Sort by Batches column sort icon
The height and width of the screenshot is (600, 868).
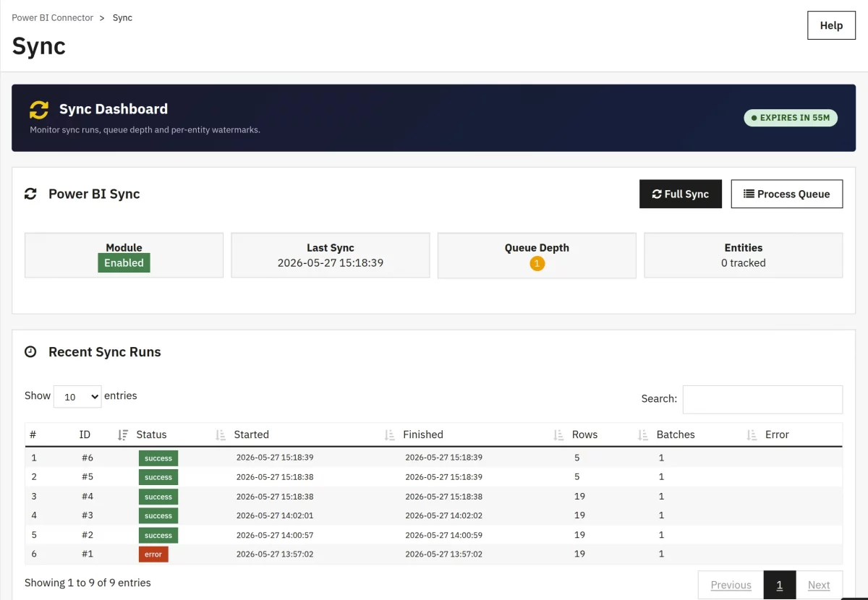(x=752, y=435)
